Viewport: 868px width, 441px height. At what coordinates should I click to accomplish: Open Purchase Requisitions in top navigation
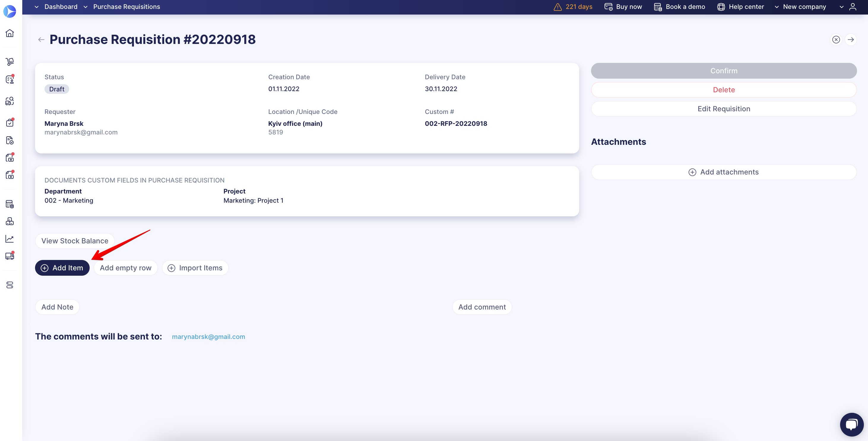click(127, 7)
